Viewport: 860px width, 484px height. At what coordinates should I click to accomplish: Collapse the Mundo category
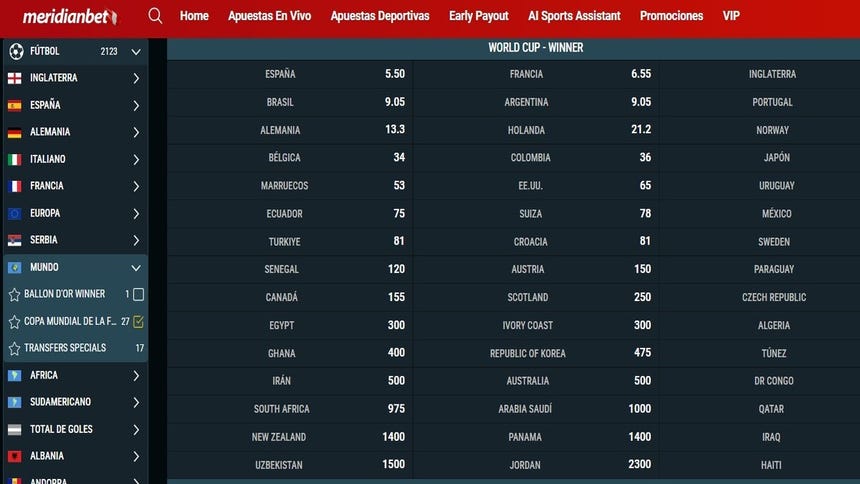[136, 268]
